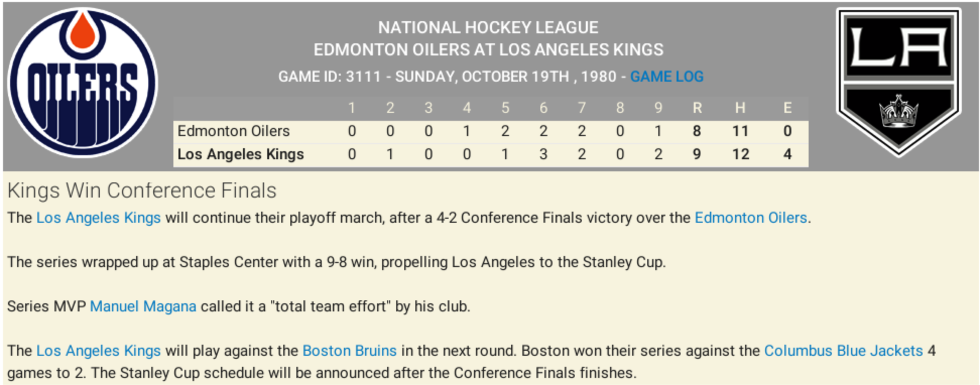
Task: Click the Game ID 3111 date line
Action: click(449, 77)
